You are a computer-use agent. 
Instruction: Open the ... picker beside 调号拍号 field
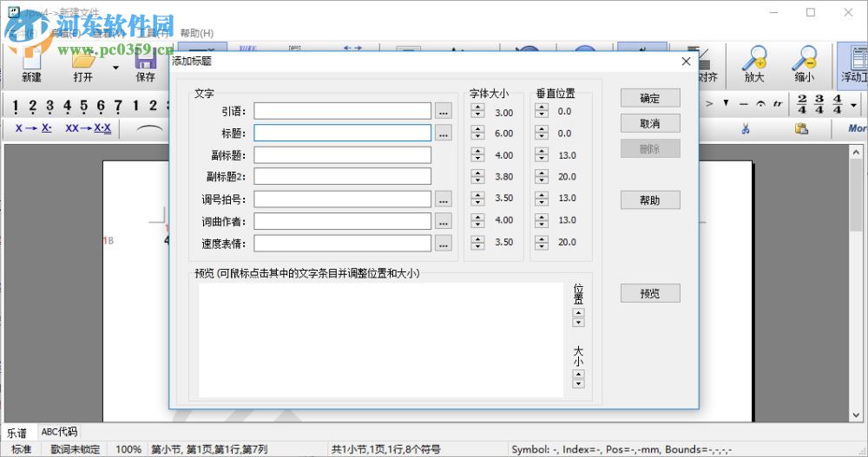coord(443,199)
